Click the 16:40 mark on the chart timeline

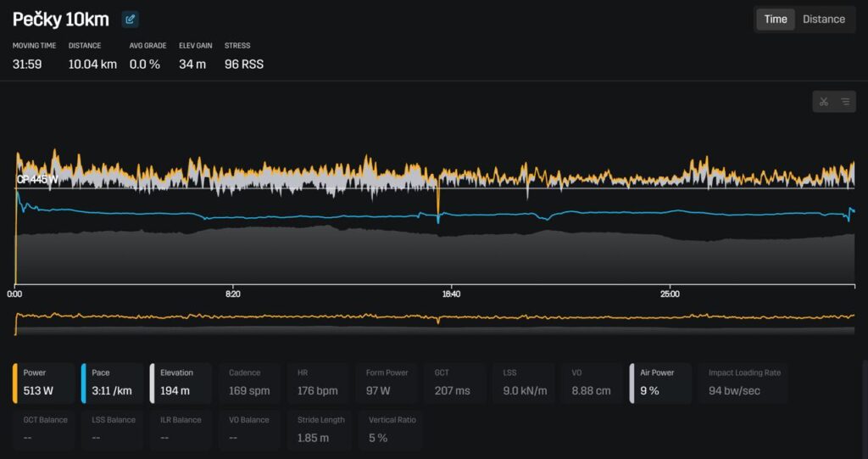(451, 294)
